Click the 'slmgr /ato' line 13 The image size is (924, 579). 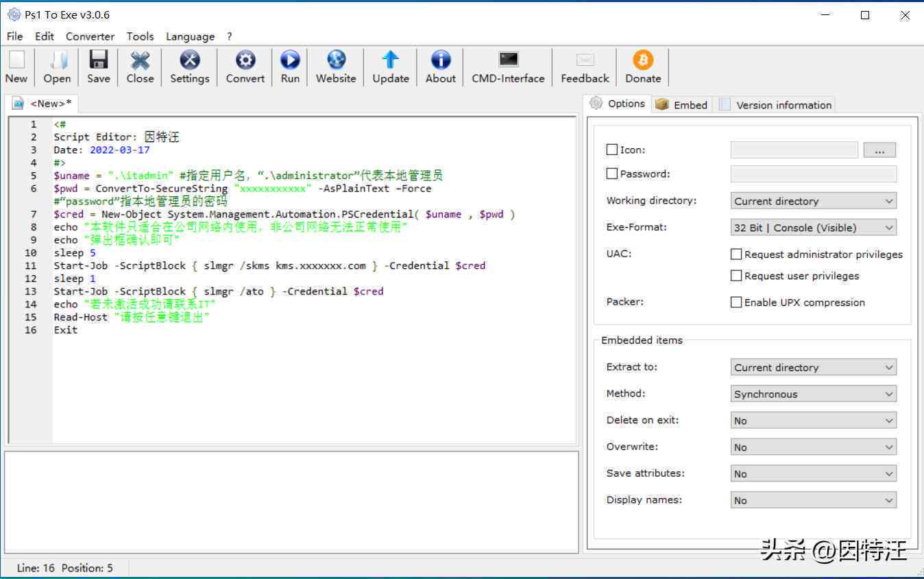coord(219,291)
